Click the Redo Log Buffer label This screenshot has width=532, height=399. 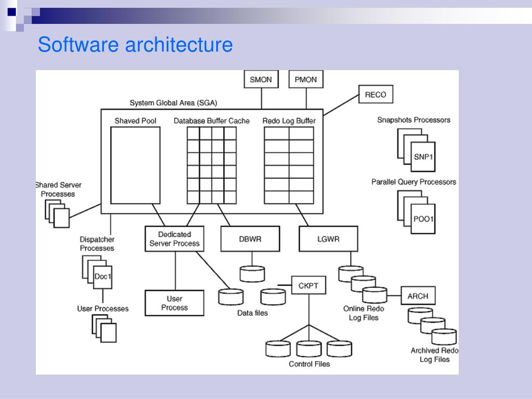tap(289, 121)
